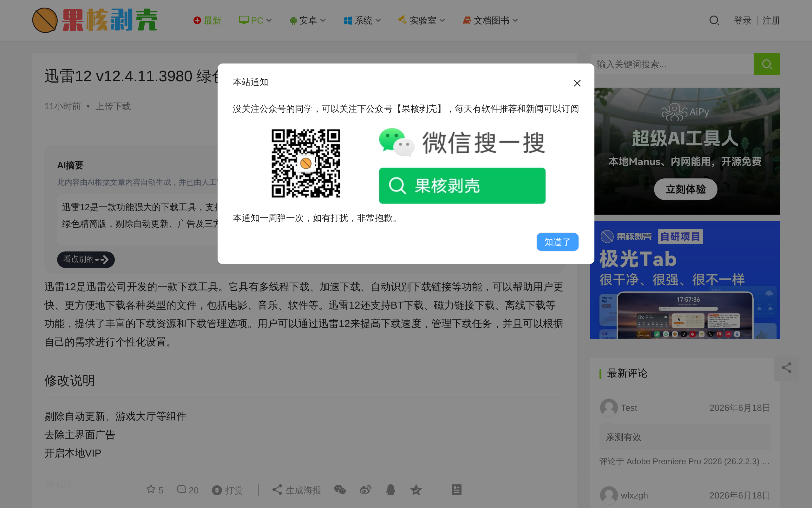
Task: Click the wlxzgh commenter avatar
Action: coord(609,495)
